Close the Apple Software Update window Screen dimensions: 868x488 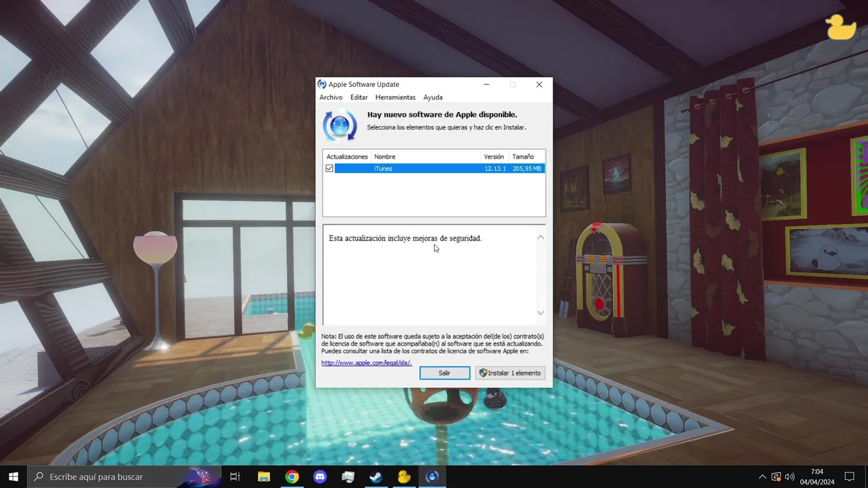[x=539, y=85]
